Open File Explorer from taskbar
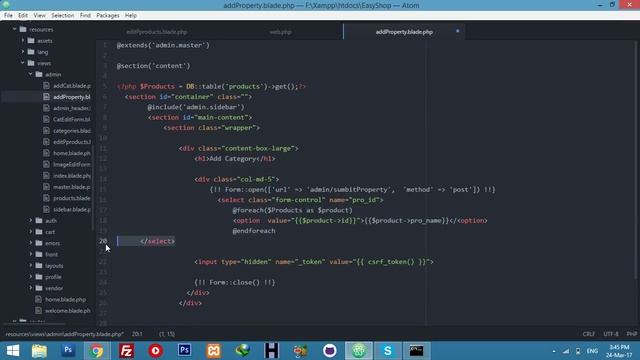This screenshot has width=640, height=360. click(39, 351)
